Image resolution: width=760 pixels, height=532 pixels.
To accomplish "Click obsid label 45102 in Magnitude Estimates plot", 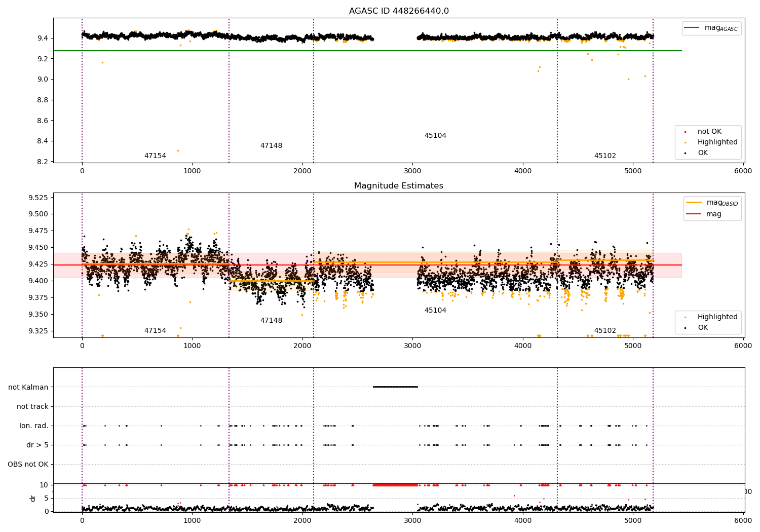I will pyautogui.click(x=605, y=331).
